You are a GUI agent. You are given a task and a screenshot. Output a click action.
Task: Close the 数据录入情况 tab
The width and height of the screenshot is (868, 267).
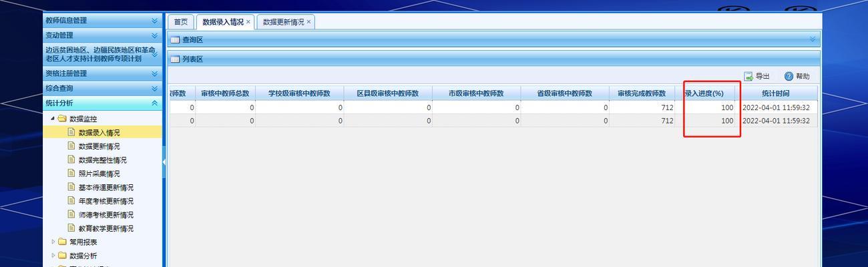pos(248,22)
